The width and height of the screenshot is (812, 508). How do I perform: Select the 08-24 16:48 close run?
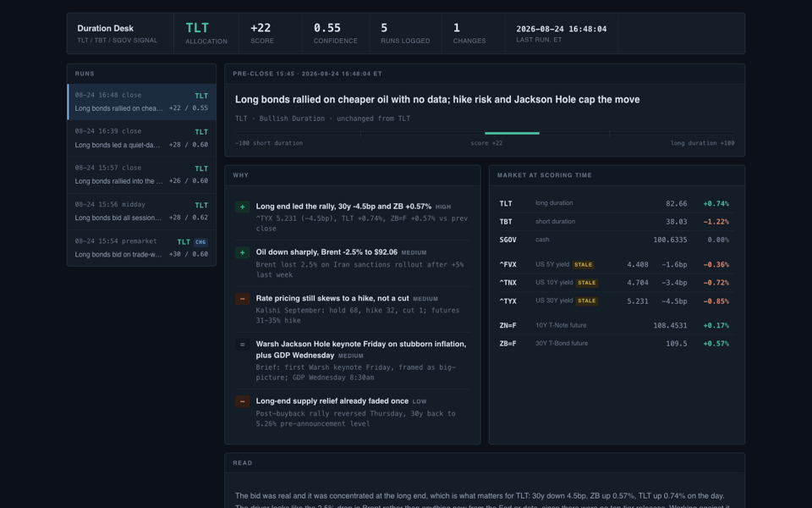pyautogui.click(x=142, y=102)
